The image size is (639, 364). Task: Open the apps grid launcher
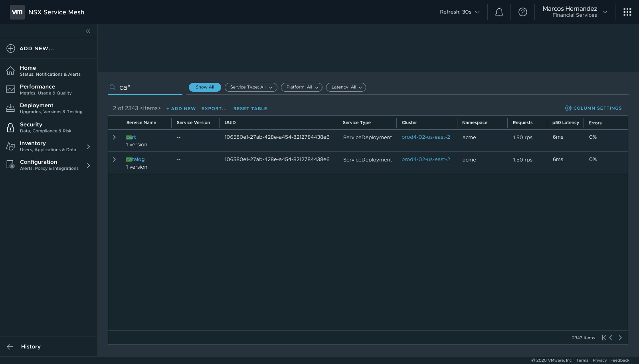(627, 12)
